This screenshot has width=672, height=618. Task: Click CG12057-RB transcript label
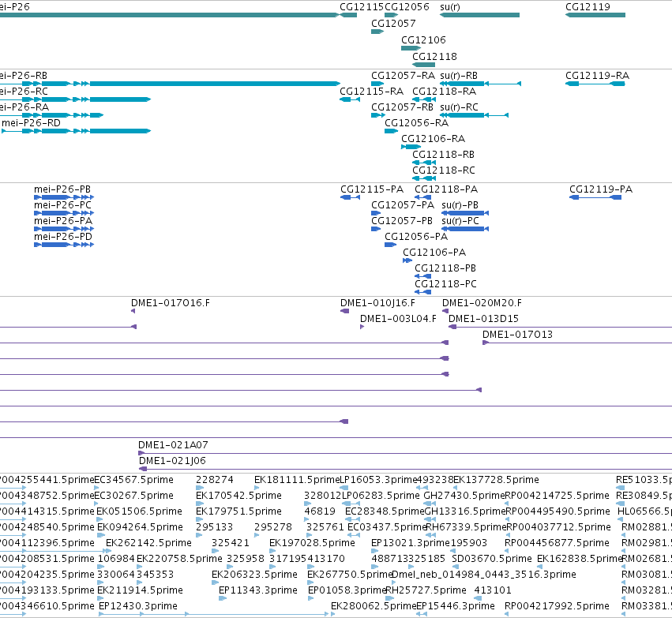point(403,107)
